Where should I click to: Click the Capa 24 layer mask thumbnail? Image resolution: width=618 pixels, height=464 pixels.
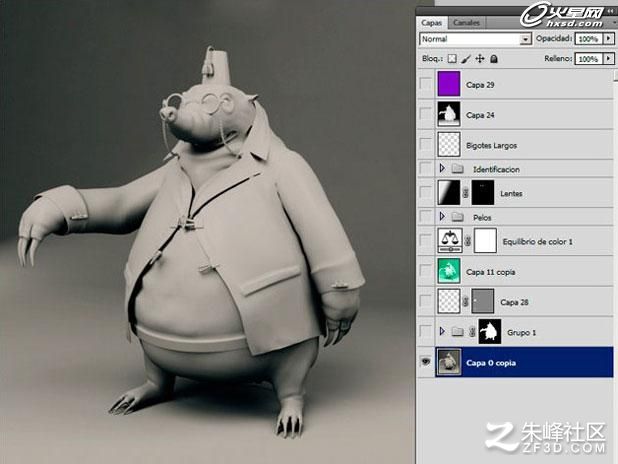coord(449,114)
